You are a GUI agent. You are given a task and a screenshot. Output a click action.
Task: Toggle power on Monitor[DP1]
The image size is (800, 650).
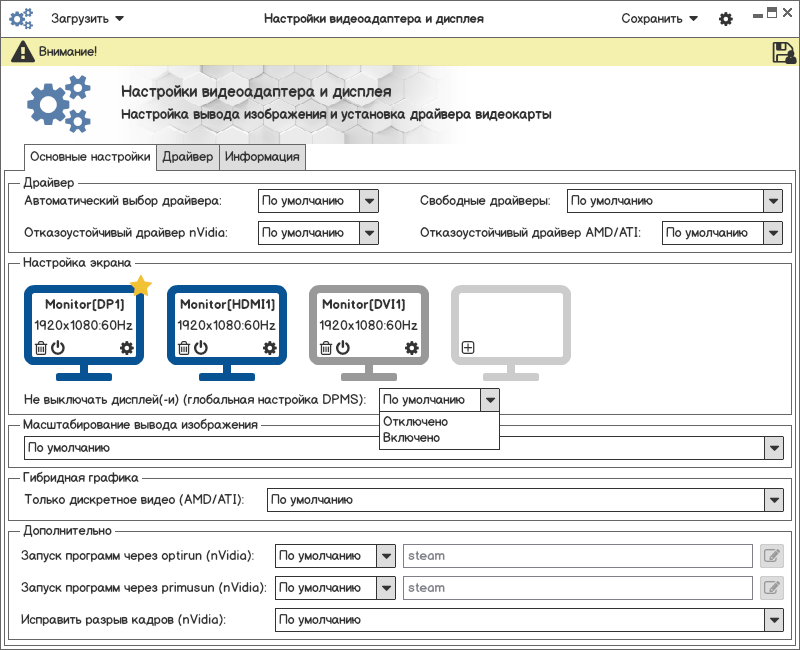(58, 347)
